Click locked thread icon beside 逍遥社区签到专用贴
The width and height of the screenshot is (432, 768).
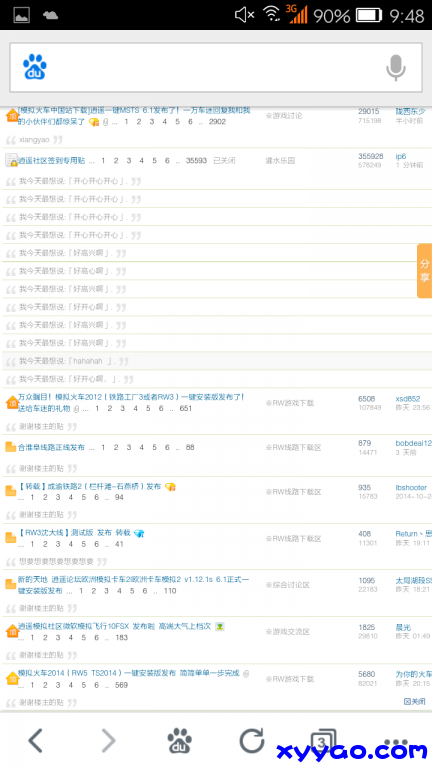11,160
